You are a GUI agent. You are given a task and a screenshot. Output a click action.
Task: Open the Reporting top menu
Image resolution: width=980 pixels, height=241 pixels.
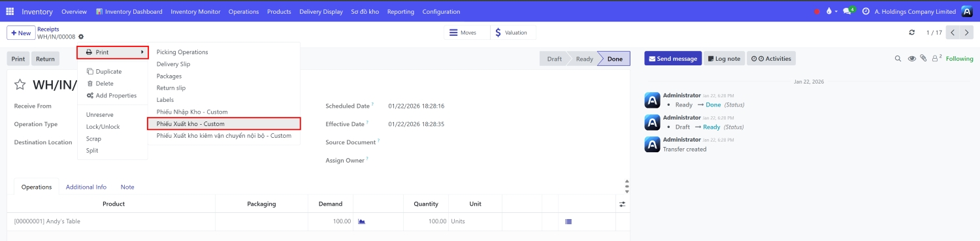400,12
